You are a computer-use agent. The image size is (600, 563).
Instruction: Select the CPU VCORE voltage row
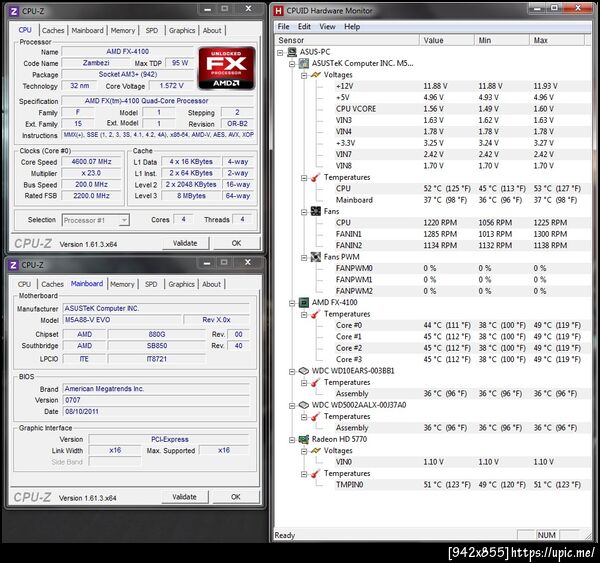(x=462, y=109)
